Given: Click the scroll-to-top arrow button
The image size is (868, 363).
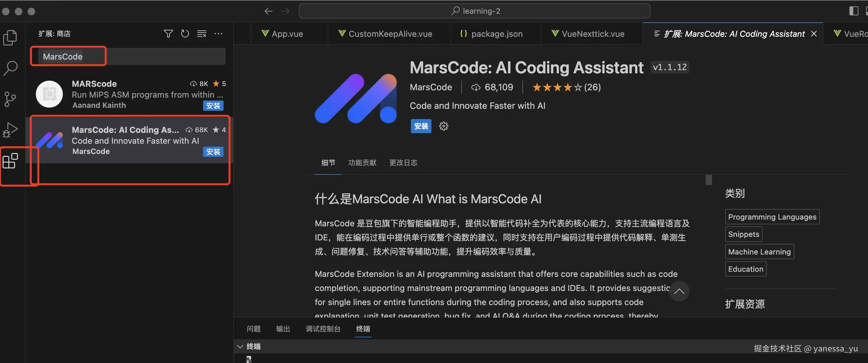Looking at the screenshot, I should click(679, 291).
